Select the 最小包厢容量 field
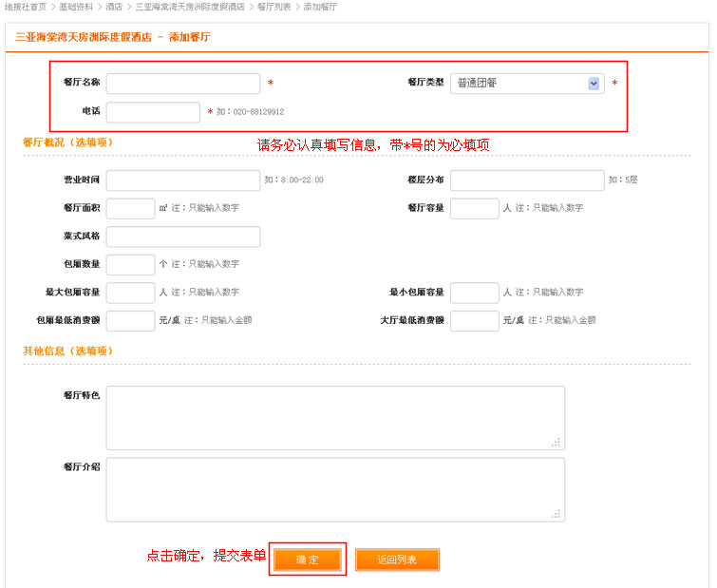 tap(474, 293)
